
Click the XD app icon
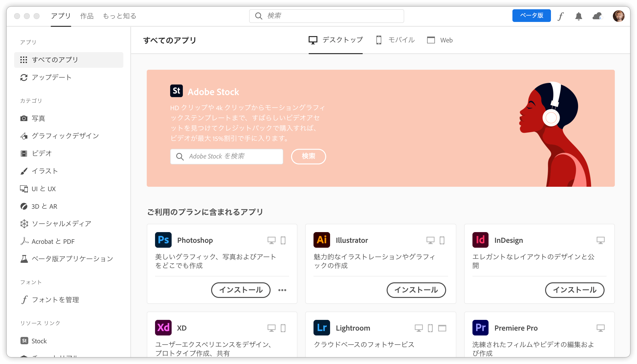click(163, 327)
